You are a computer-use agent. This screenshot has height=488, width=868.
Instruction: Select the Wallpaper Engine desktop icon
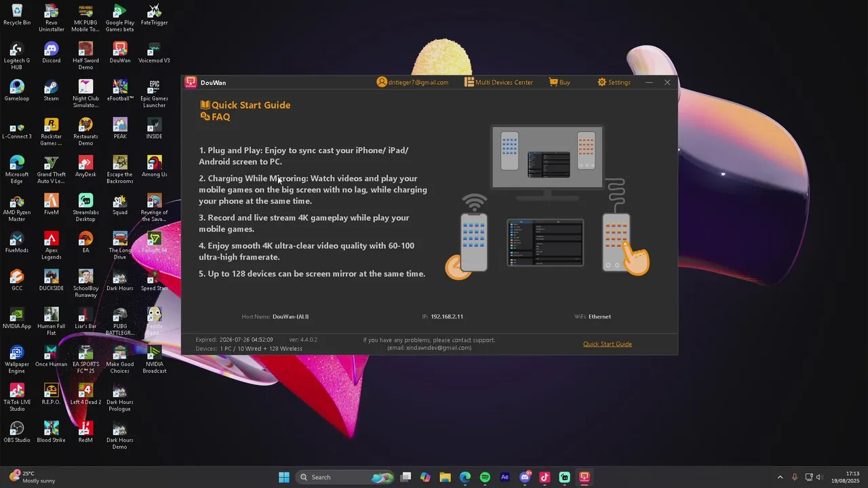[17, 360]
